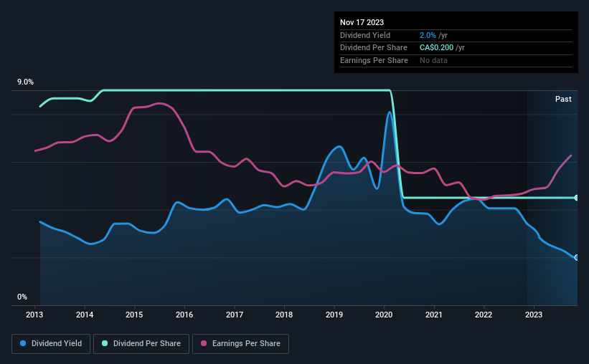Select the 2020 label on the time axis

coord(384,315)
